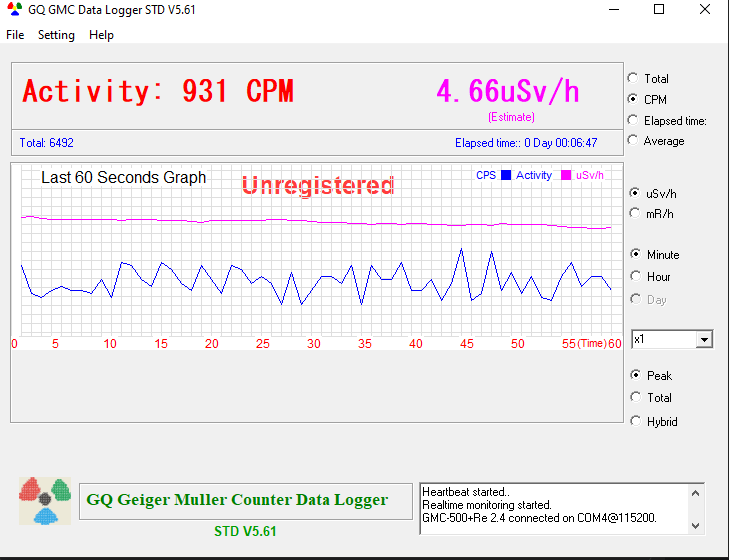Click the magenta Activity legend swatch
Viewport: 729px width, 560px height.
pos(566,175)
